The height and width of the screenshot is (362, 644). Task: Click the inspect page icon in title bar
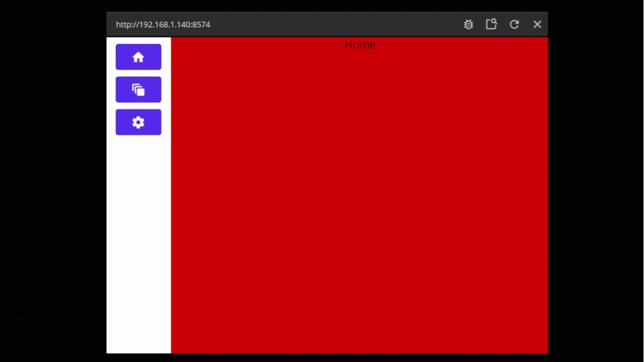coord(491,24)
